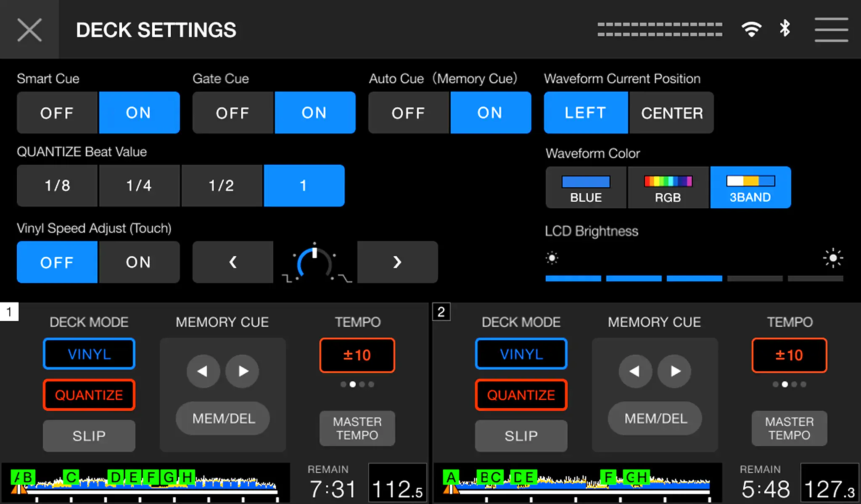This screenshot has height=504, width=861.
Task: Go to next memory cue on deck 1
Action: click(243, 371)
